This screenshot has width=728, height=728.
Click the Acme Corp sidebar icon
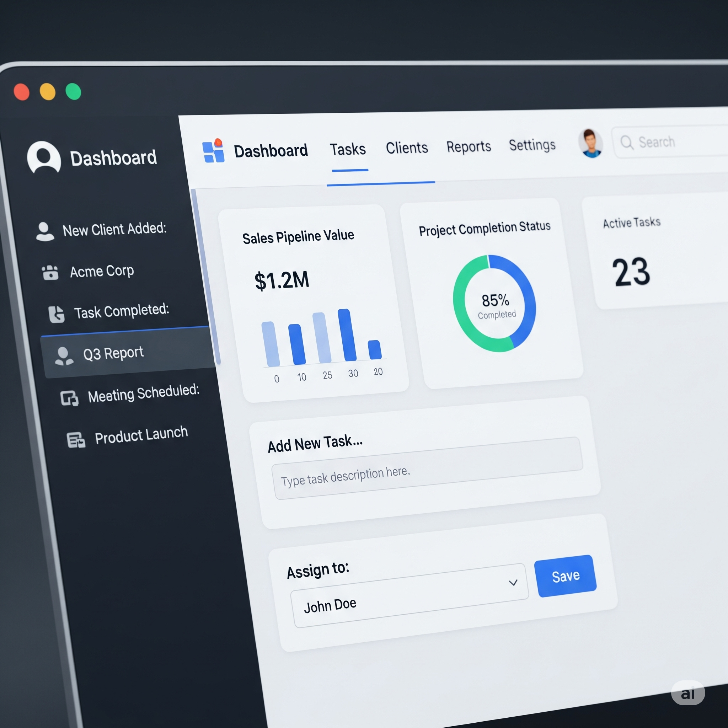[50, 272]
